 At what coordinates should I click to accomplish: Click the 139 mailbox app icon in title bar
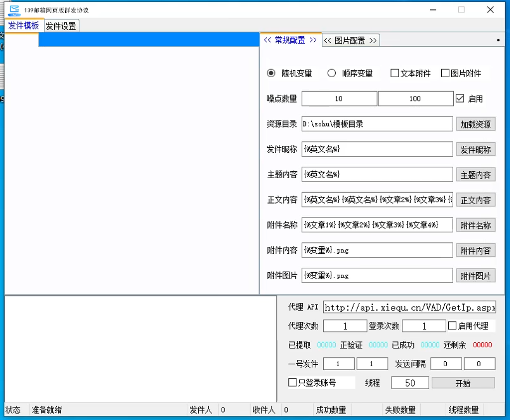pos(14,10)
